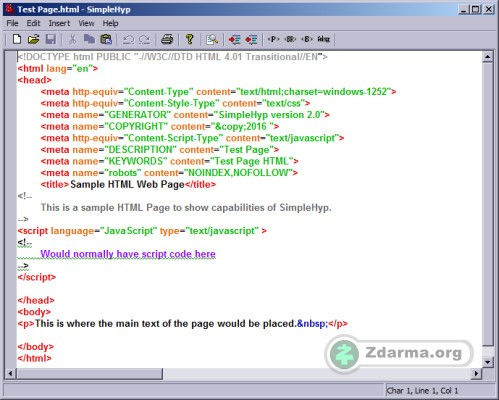Click the vertical scrollbar thumb
Viewport: 499px width, 400px height.
(x=488, y=204)
